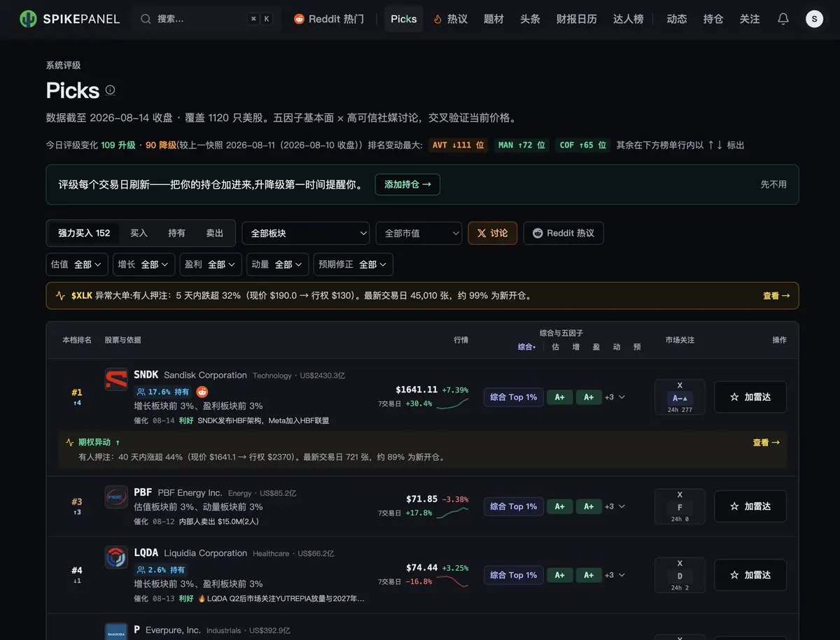Add PBF to radar 加雷达
Screen dimensions: 840x640
click(x=750, y=506)
